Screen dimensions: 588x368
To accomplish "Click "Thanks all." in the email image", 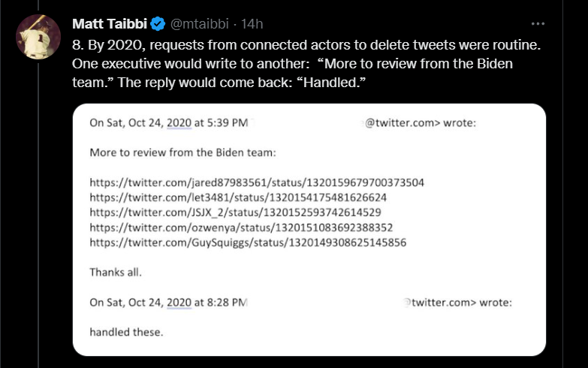I will [115, 271].
